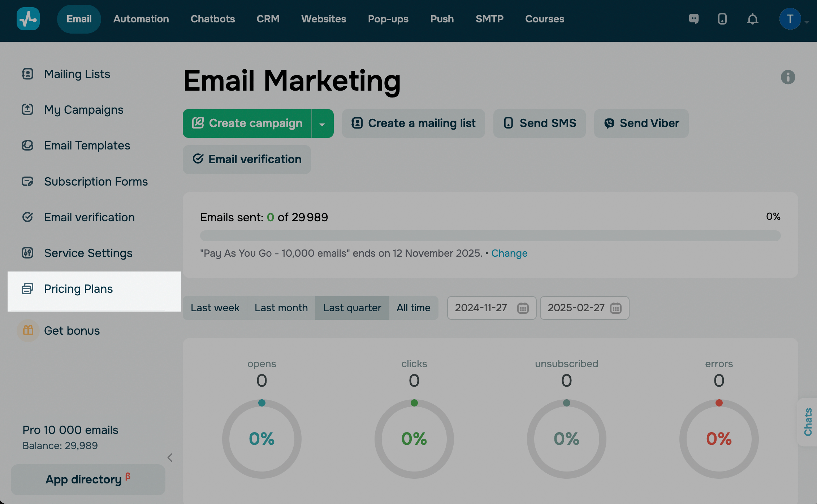Image resolution: width=817 pixels, height=504 pixels.
Task: Switch to the Automation tab
Action: [141, 19]
